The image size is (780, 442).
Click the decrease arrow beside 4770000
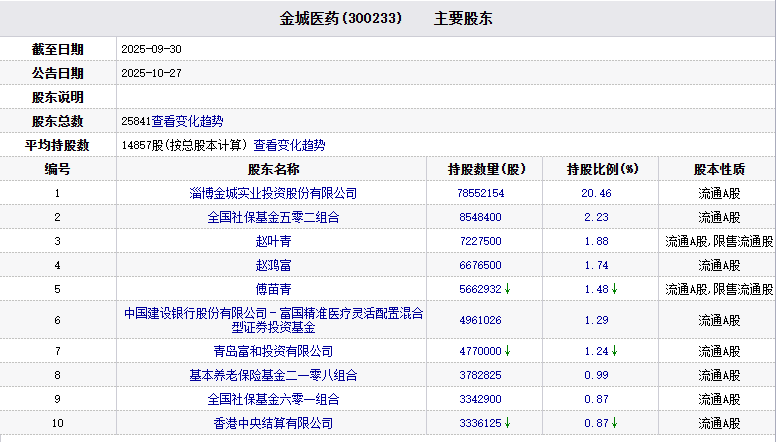[x=508, y=351]
